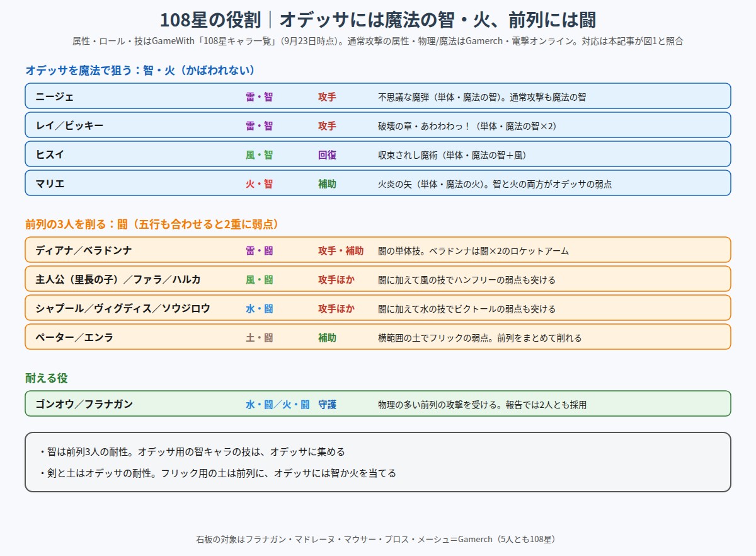Screen dimensions: 756x556
Task: Select the character name ニージェ
Action: pyautogui.click(x=55, y=97)
